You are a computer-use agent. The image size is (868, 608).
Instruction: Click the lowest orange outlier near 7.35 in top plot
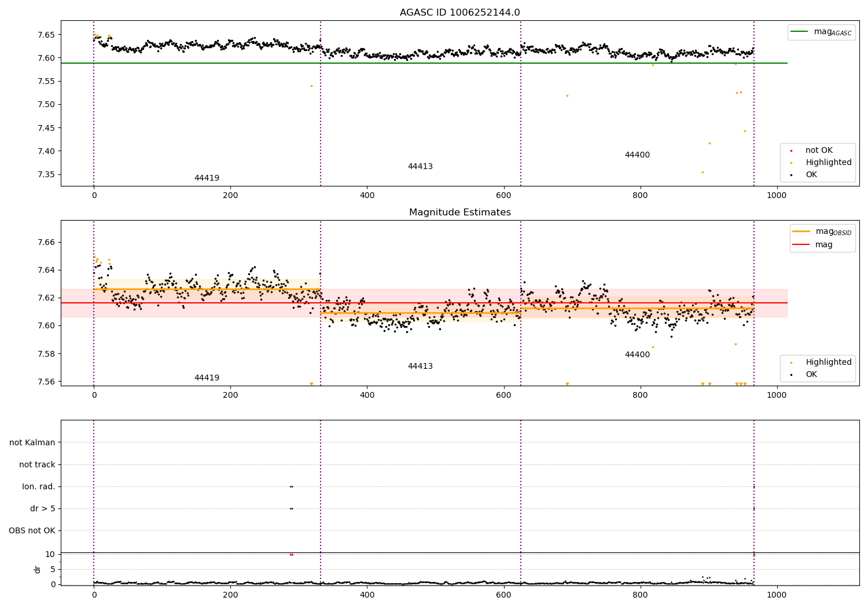(x=703, y=172)
